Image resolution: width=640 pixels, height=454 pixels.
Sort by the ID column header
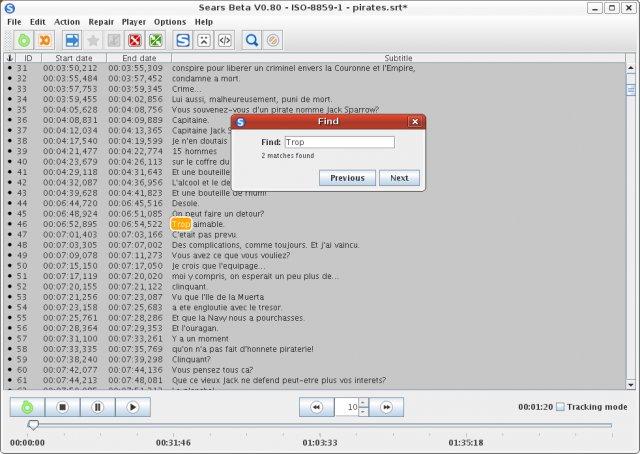[x=28, y=58]
